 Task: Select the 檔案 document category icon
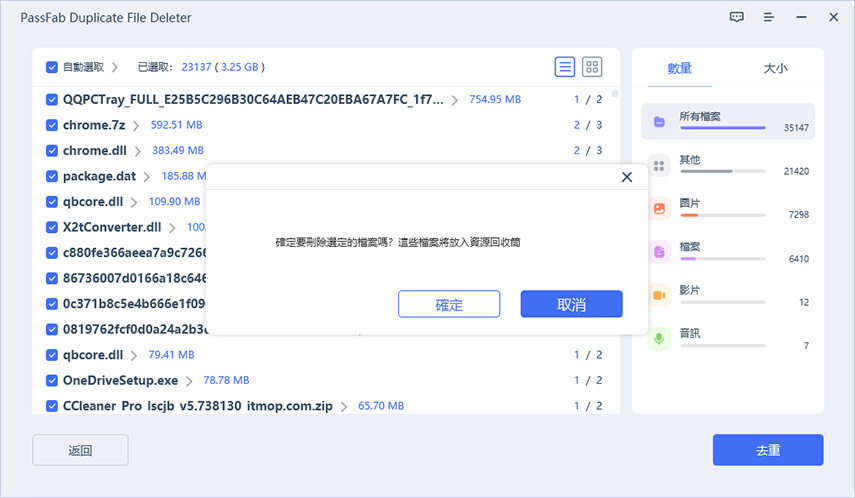coord(659,252)
